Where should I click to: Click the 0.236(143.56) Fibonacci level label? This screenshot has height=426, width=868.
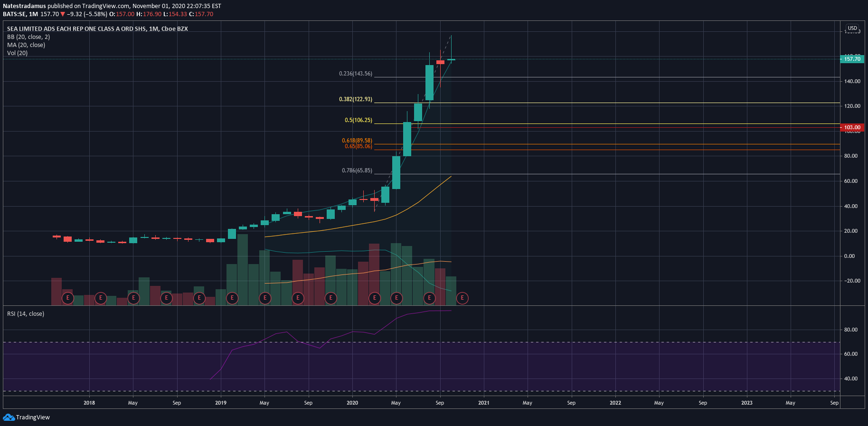click(x=356, y=74)
